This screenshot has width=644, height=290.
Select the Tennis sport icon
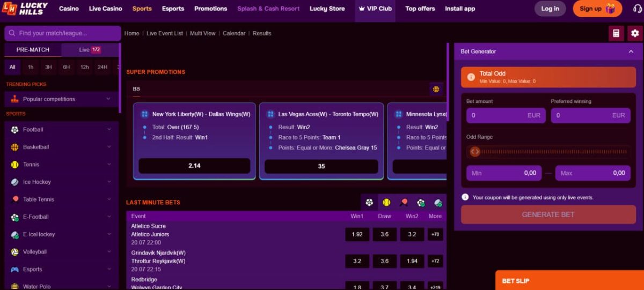(14, 165)
